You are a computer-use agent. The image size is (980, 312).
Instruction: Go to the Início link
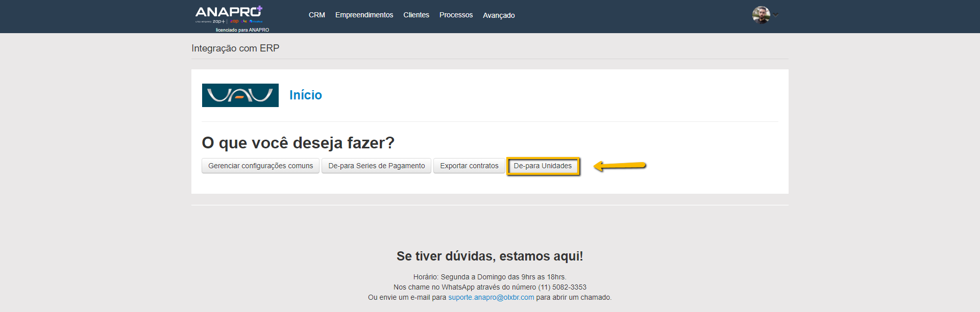coord(305,95)
